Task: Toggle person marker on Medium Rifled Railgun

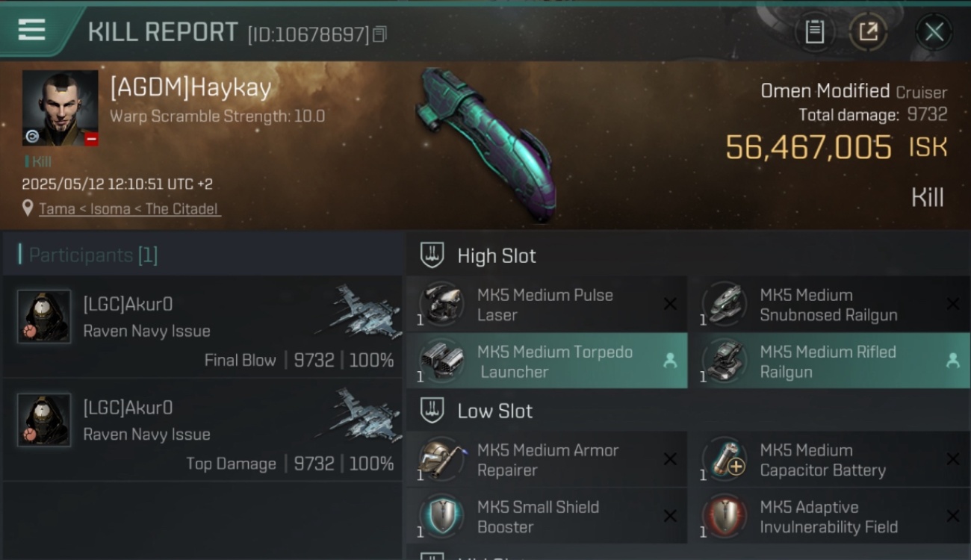Action: click(952, 361)
